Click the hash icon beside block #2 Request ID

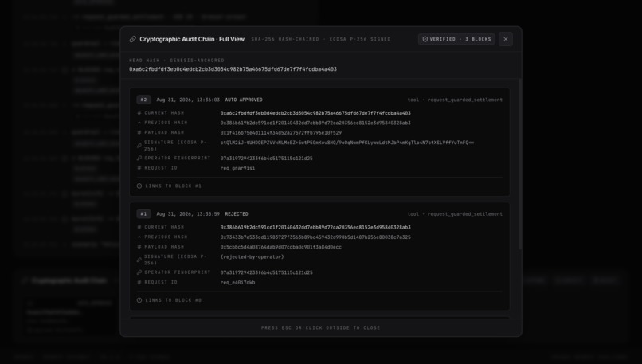click(139, 167)
